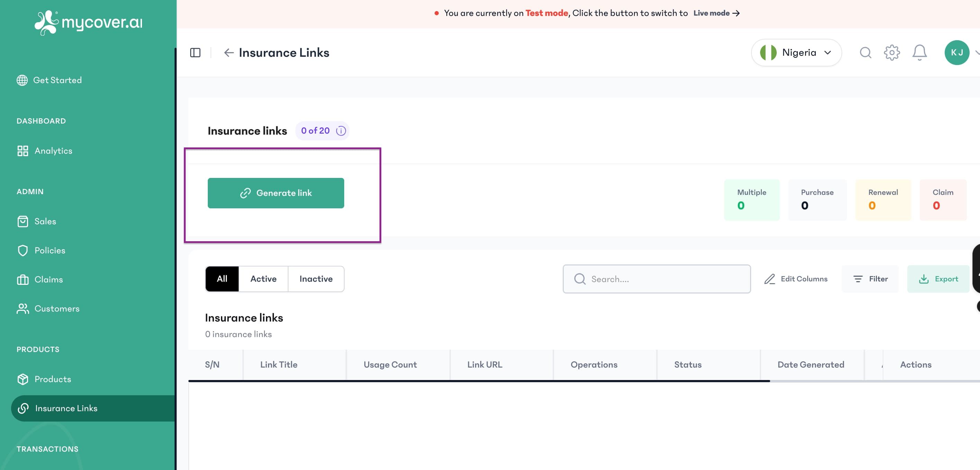Open settings via the gear icon
Viewport: 980px width, 470px height.
coord(892,53)
